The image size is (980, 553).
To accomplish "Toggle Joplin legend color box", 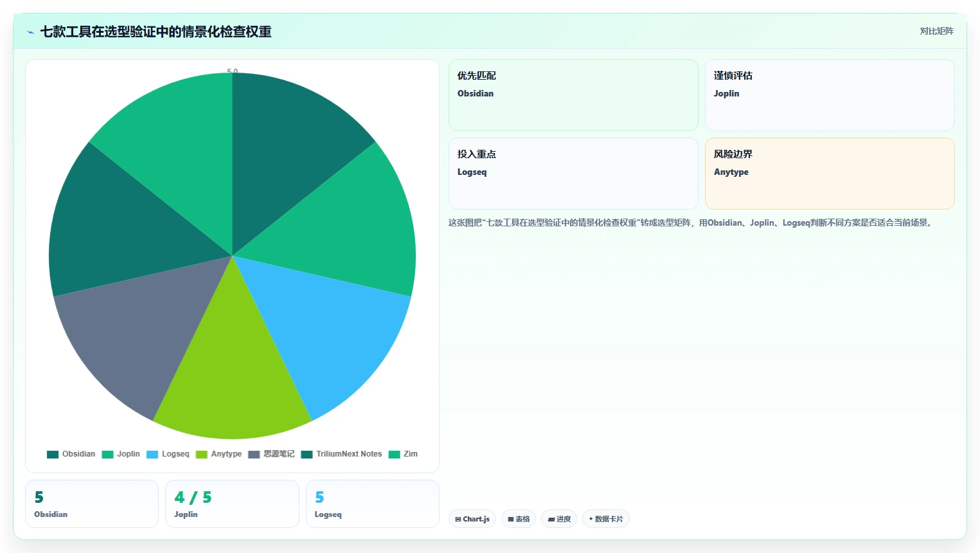I will coord(107,454).
